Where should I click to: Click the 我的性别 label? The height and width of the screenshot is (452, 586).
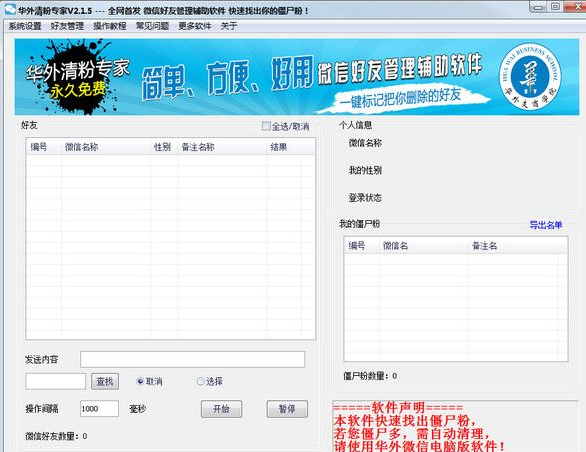365,170
